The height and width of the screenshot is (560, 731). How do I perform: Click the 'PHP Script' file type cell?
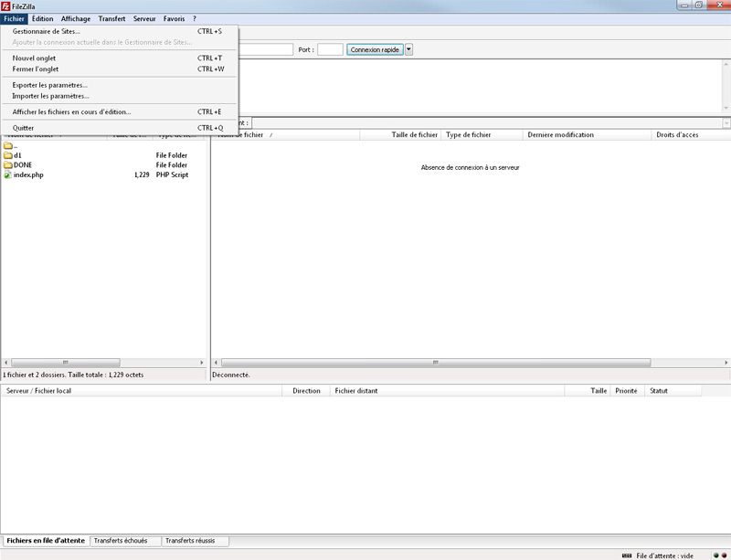[x=172, y=174]
